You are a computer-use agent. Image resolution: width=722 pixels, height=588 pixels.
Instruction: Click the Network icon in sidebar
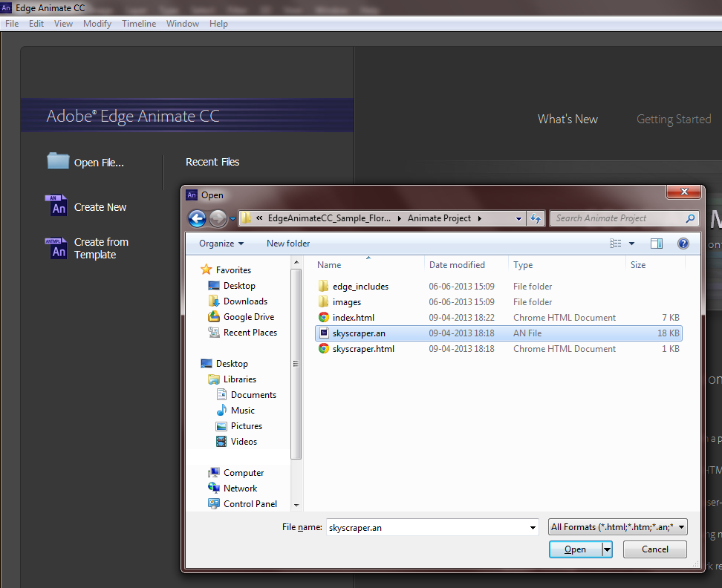coord(214,489)
